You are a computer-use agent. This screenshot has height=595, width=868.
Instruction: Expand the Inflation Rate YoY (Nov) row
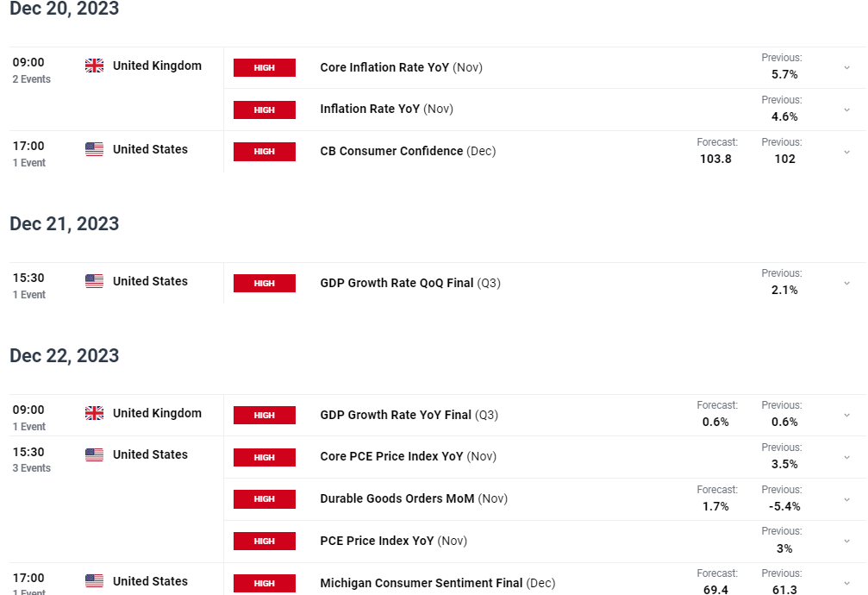point(846,110)
